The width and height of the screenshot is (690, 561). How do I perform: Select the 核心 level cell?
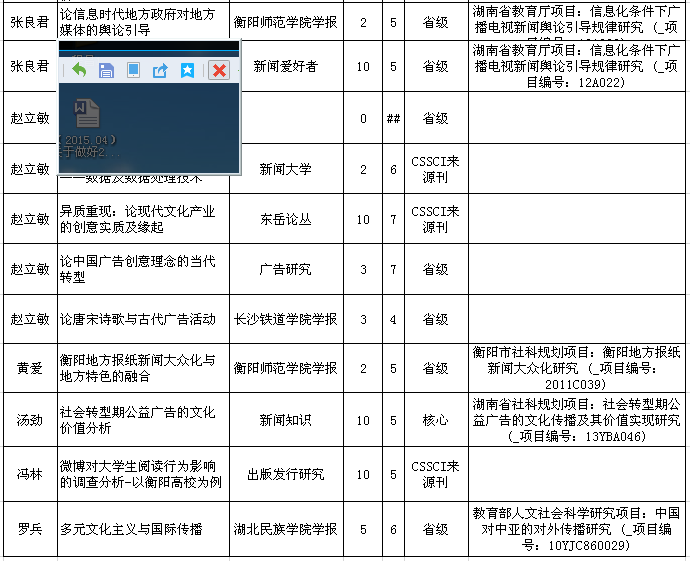coord(435,420)
